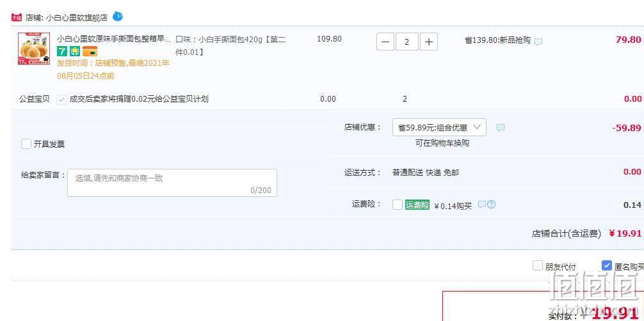The height and width of the screenshot is (321, 644).
Task: Click the flavor text 小白手撕面包420g
Action: [x=230, y=45]
